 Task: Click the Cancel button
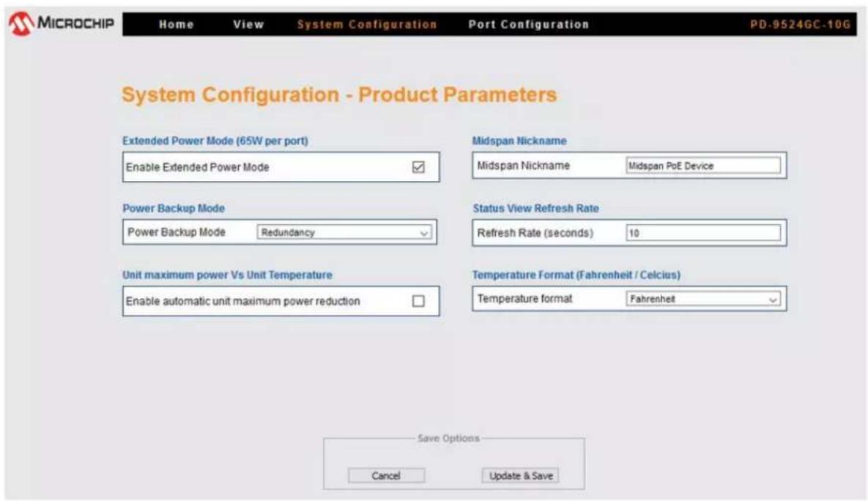387,475
